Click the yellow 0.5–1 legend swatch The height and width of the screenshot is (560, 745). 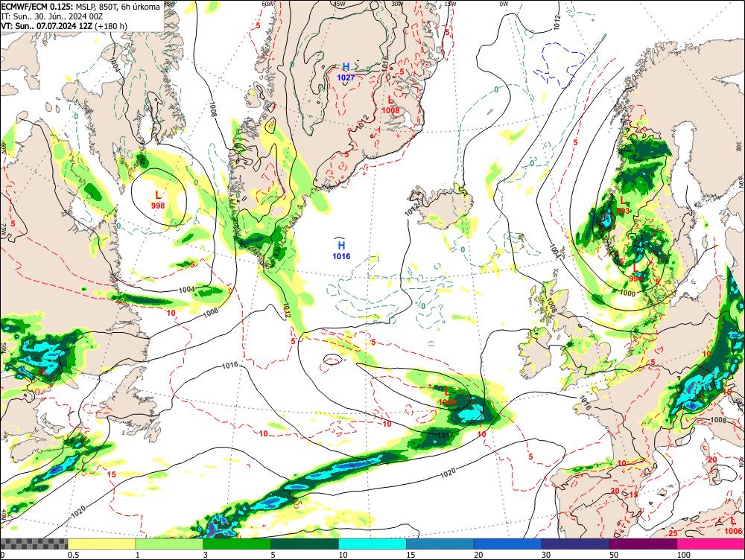[101, 544]
